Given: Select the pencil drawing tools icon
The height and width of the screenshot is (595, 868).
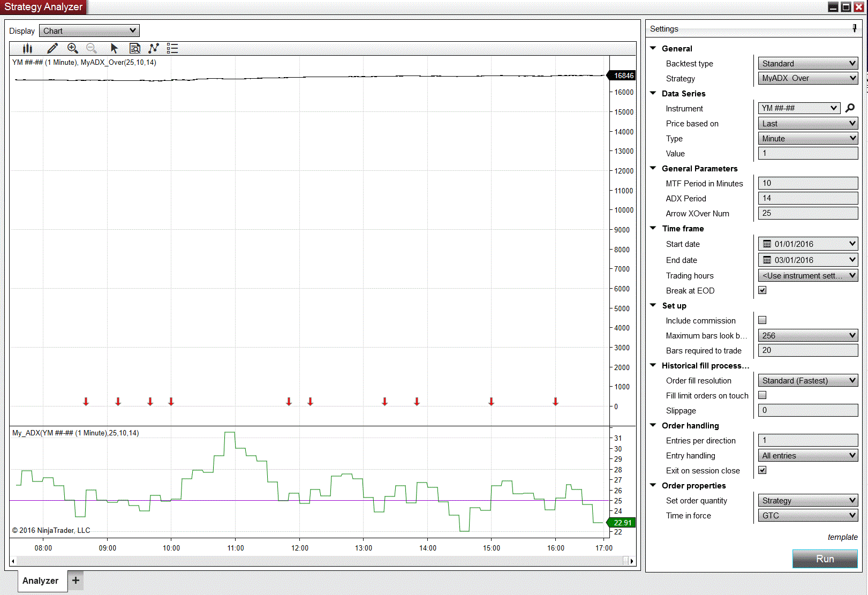Looking at the screenshot, I should tap(52, 49).
